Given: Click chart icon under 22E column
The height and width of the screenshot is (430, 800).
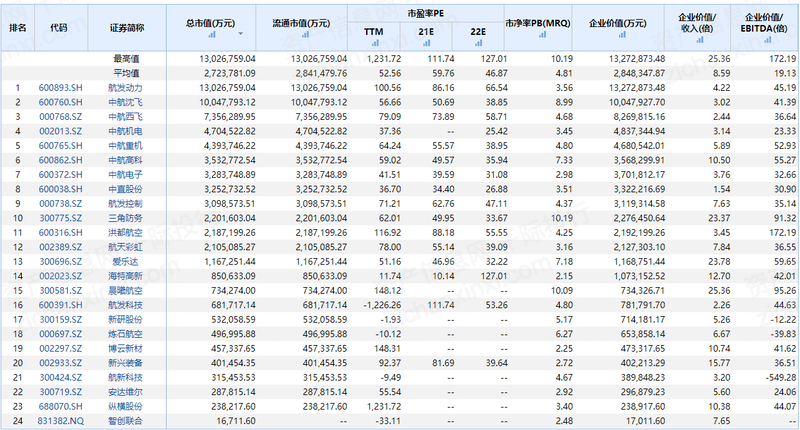Looking at the screenshot, I should [478, 43].
